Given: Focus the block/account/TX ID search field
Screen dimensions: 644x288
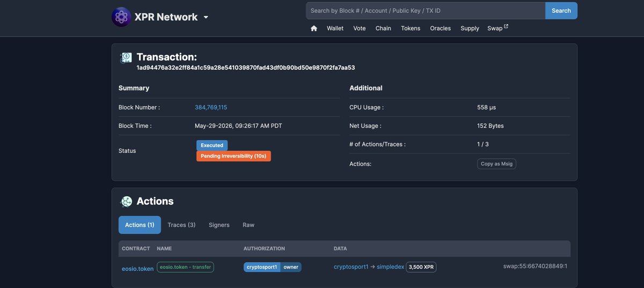Looking at the screenshot, I should pyautogui.click(x=426, y=11).
